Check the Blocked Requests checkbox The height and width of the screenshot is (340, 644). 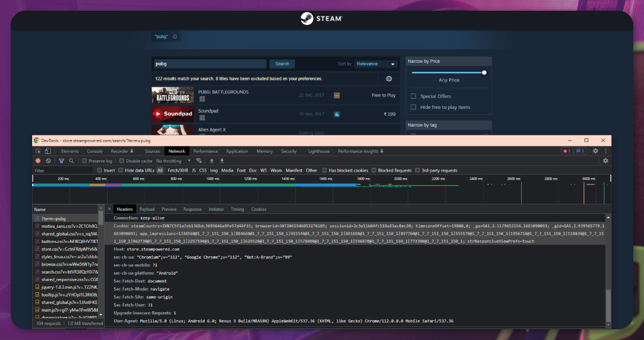(374, 171)
